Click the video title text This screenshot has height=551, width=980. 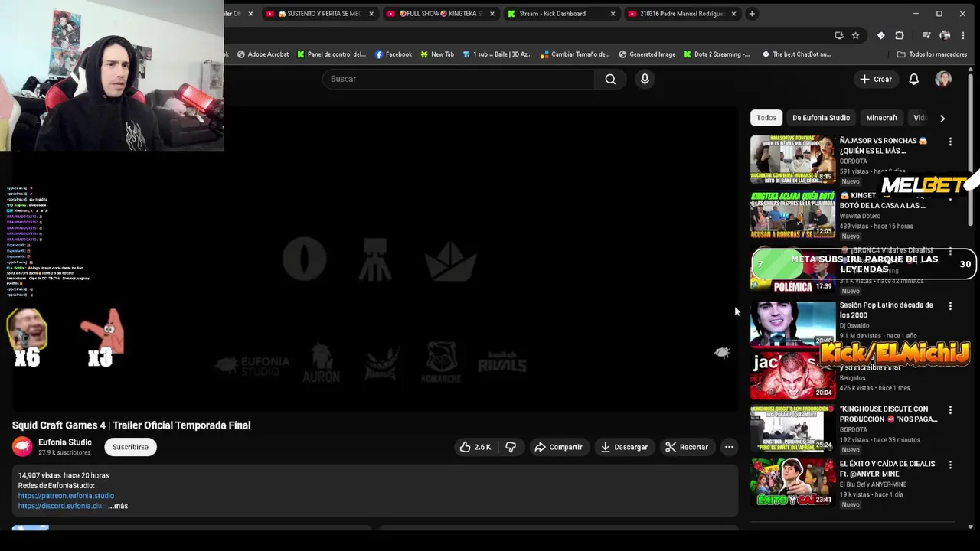tap(131, 425)
